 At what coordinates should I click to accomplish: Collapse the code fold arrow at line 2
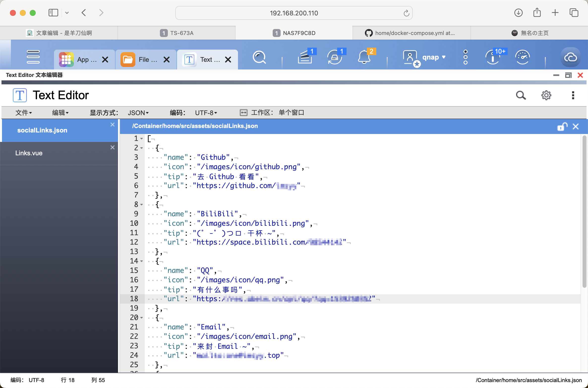point(142,148)
